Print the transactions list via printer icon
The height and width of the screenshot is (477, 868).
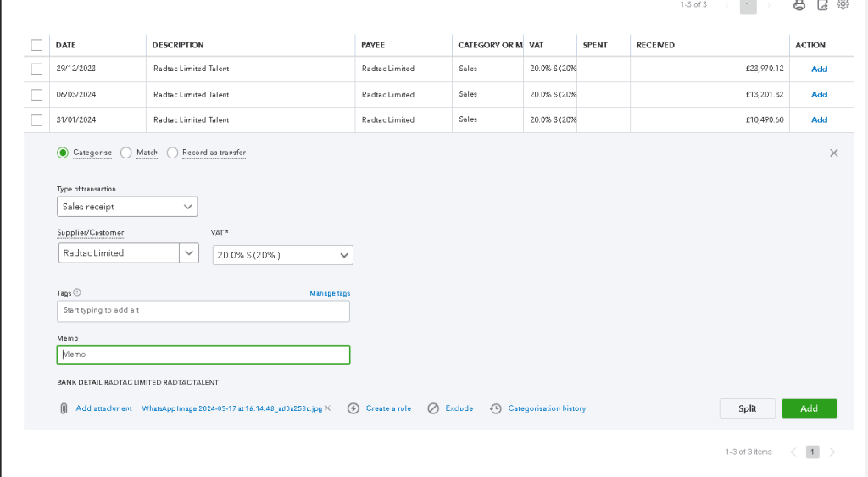pyautogui.click(x=798, y=5)
